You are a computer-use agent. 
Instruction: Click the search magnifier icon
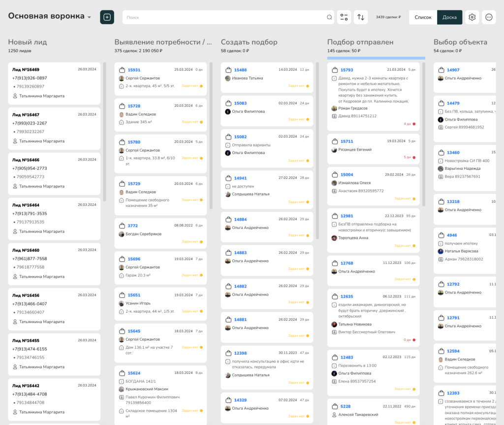tap(329, 17)
